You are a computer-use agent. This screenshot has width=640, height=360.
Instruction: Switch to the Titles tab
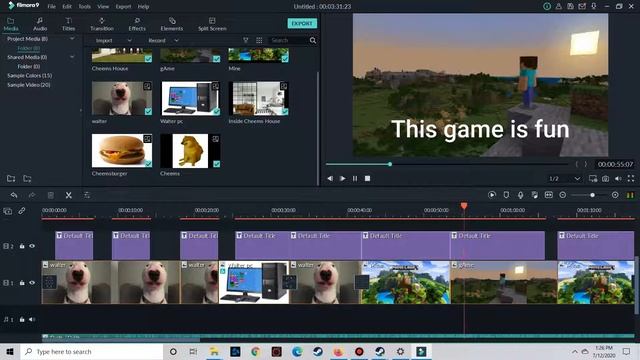pos(69,24)
